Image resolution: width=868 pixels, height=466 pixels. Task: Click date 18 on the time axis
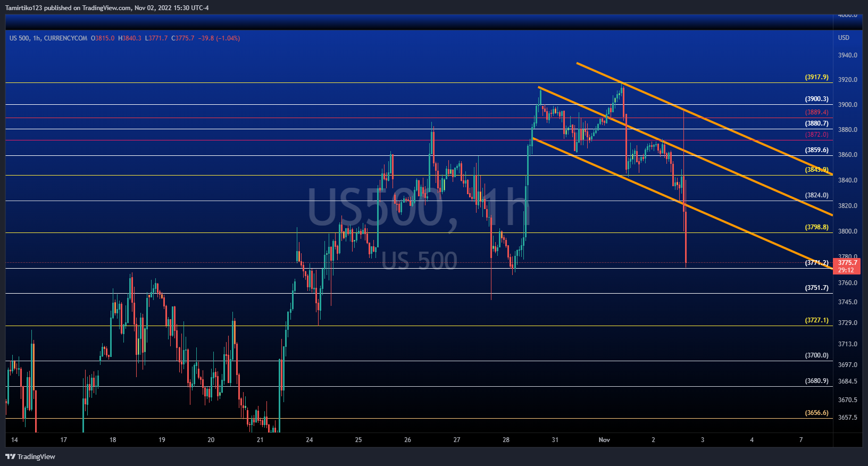coord(113,440)
